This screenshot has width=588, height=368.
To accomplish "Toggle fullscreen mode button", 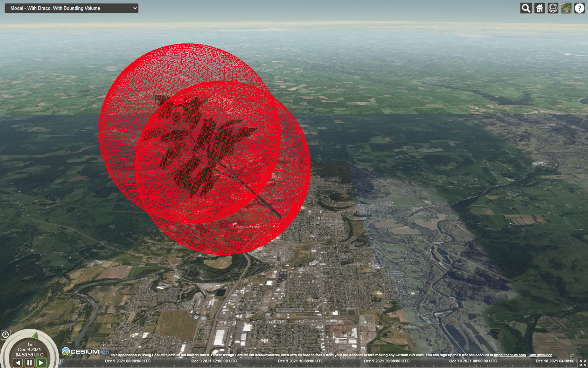I will click(583, 363).
